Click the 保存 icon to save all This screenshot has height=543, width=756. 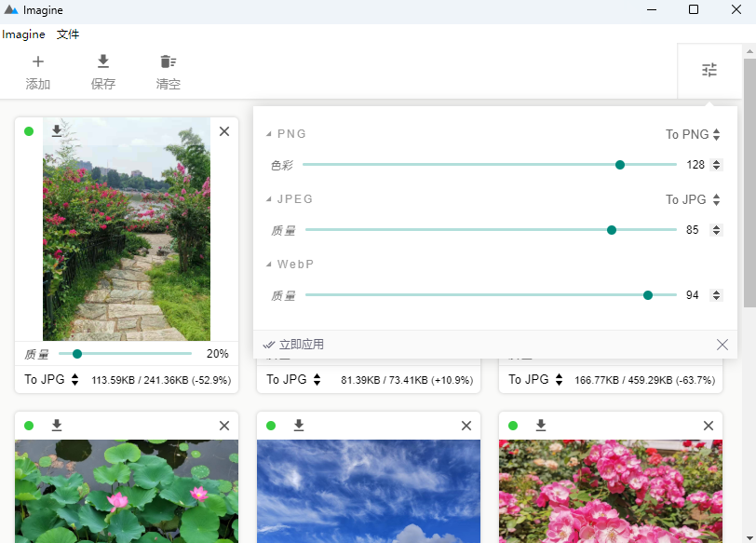103,61
